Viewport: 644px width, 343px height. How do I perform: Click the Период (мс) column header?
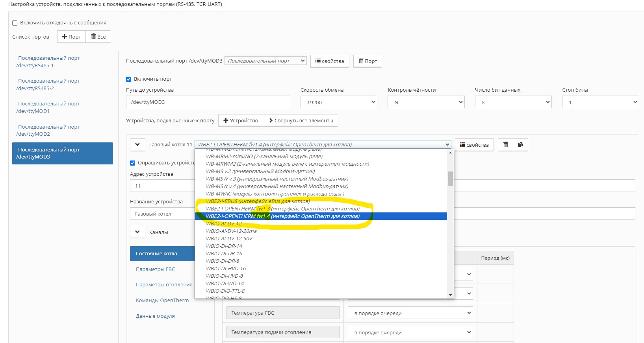point(495,258)
